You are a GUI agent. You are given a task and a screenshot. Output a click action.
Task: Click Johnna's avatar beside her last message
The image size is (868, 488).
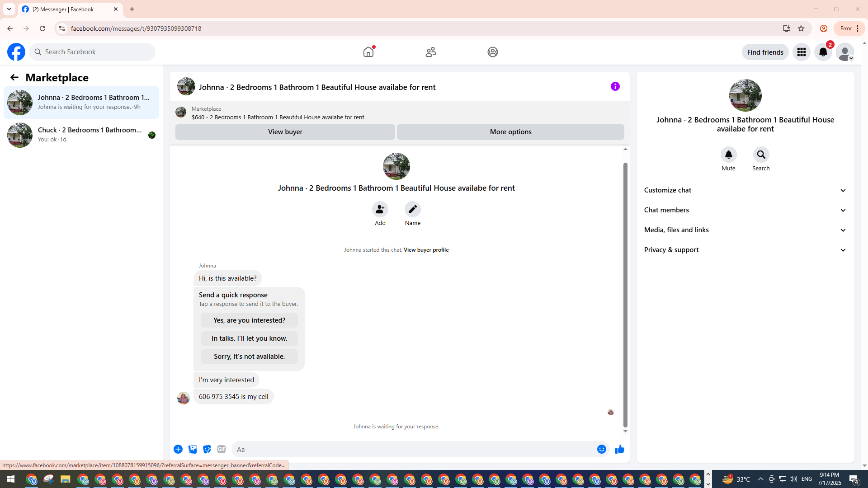point(184,398)
